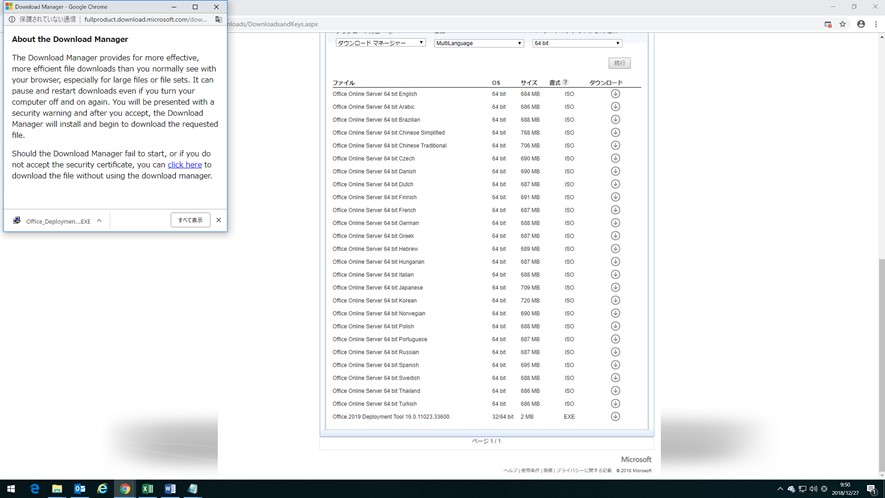Open the 64 bit architecture dropdown
This screenshot has height=498, width=885.
[x=577, y=43]
